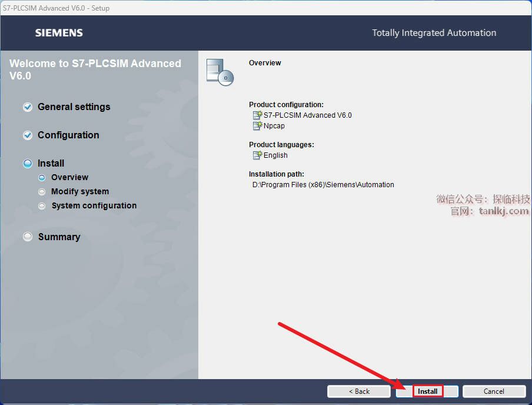Viewport: 532px width, 405px height.
Task: Select the Summary step label
Action: [59, 237]
